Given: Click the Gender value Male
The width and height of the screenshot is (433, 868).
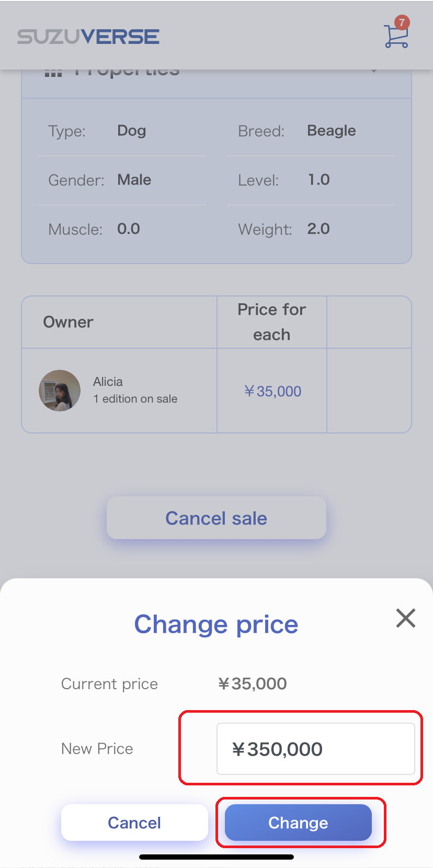Looking at the screenshot, I should click(x=134, y=180).
